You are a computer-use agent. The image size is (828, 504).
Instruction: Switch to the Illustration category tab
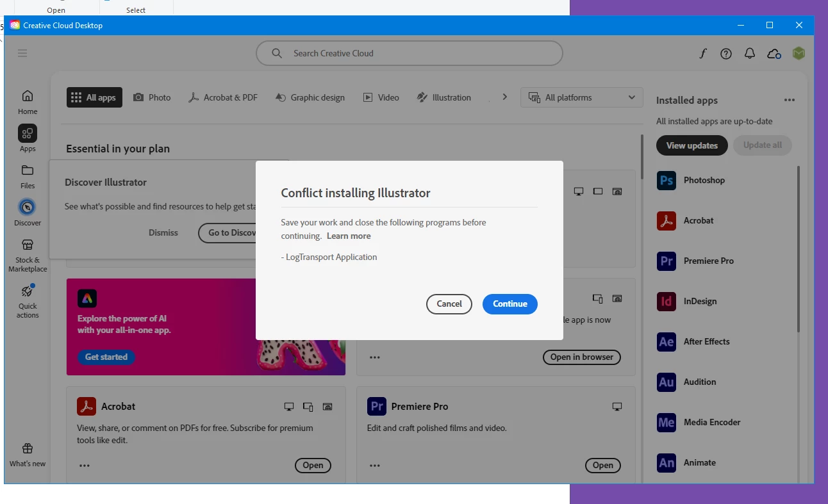tap(443, 97)
